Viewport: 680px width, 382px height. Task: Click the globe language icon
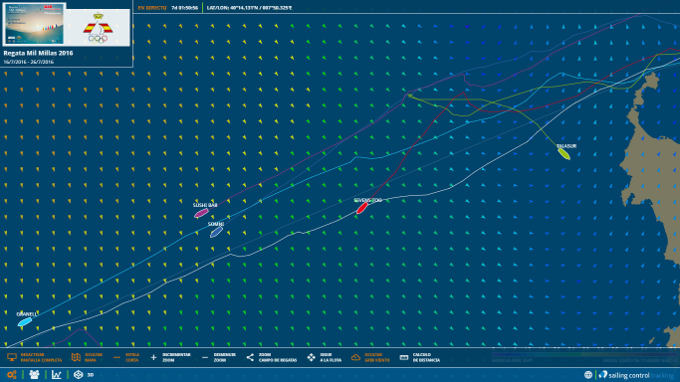(588, 375)
